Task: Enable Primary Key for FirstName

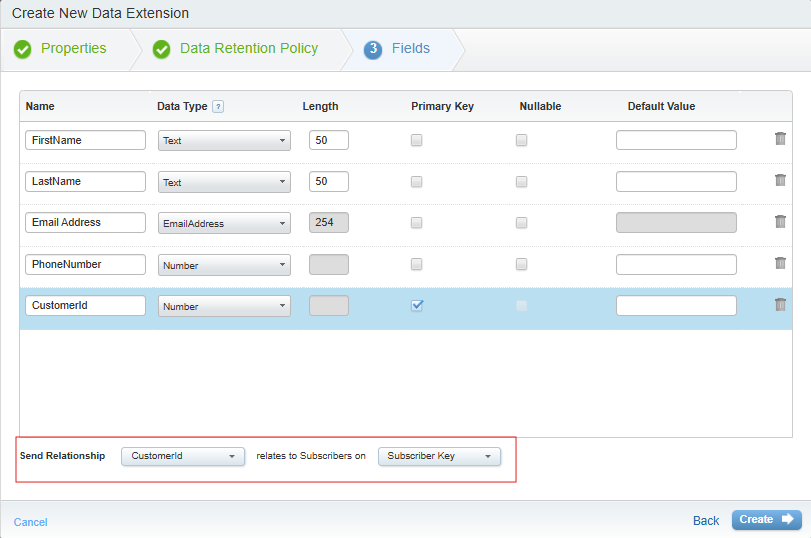Action: point(417,141)
